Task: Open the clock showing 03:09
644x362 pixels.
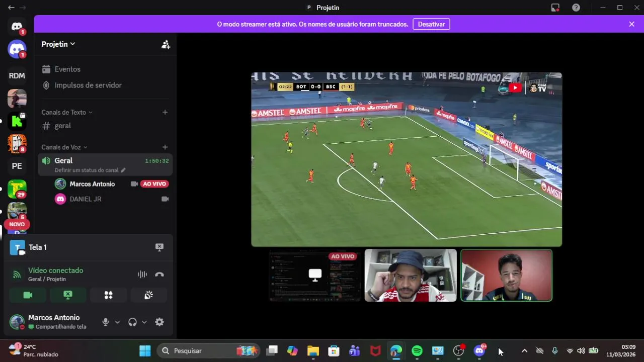Action: (x=621, y=350)
